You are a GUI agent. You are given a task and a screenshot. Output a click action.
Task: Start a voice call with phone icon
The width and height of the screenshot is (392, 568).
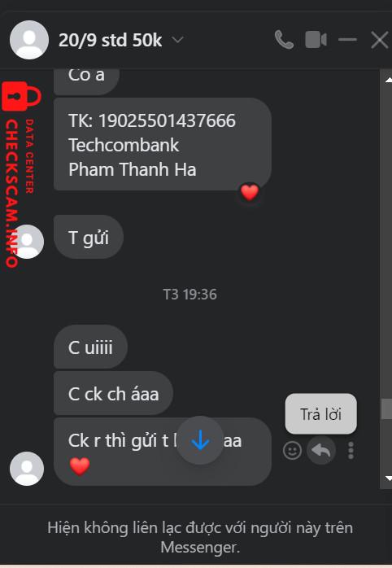click(284, 40)
